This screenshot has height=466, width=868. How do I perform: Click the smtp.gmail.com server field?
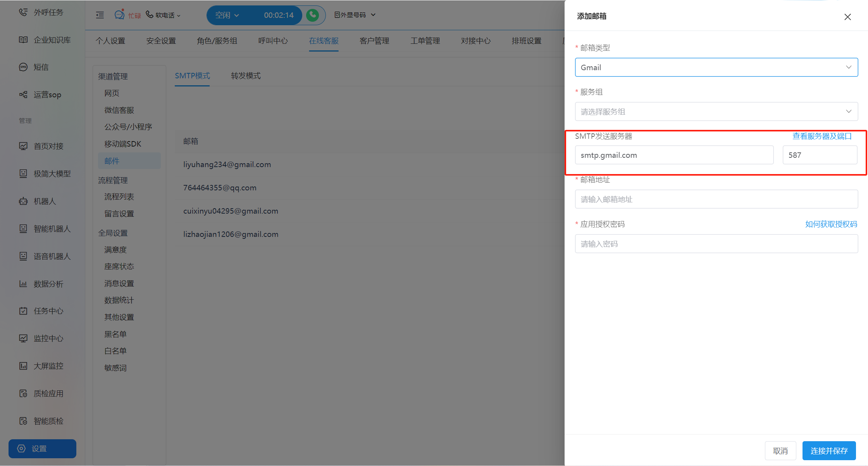coord(674,155)
